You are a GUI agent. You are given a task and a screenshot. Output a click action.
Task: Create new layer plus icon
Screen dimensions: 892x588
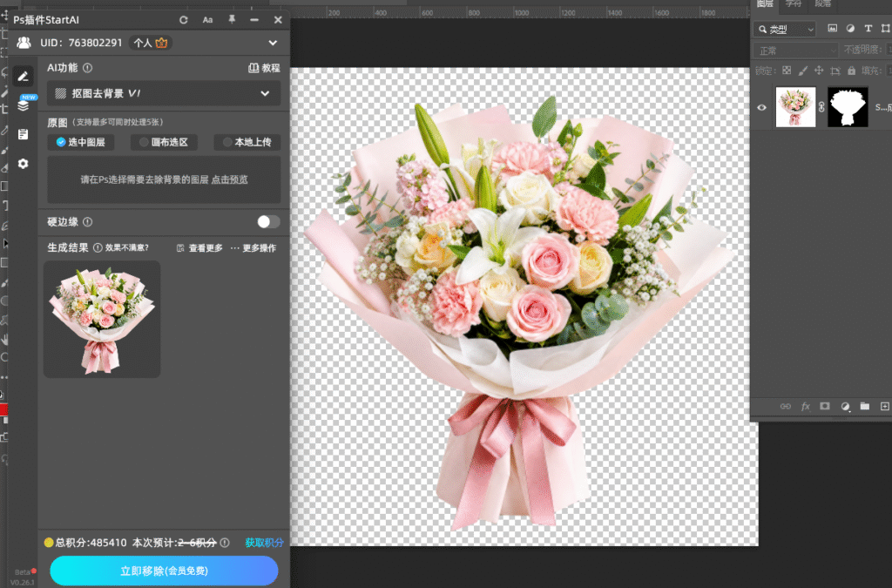(885, 406)
